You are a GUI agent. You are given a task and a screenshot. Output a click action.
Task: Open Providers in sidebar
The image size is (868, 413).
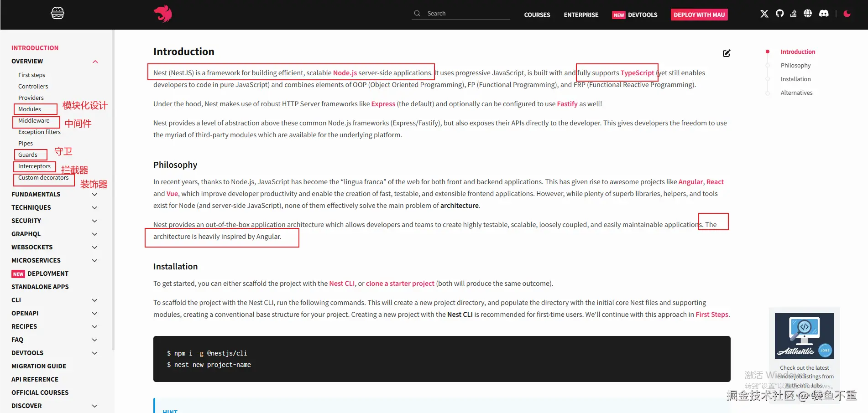[31, 98]
